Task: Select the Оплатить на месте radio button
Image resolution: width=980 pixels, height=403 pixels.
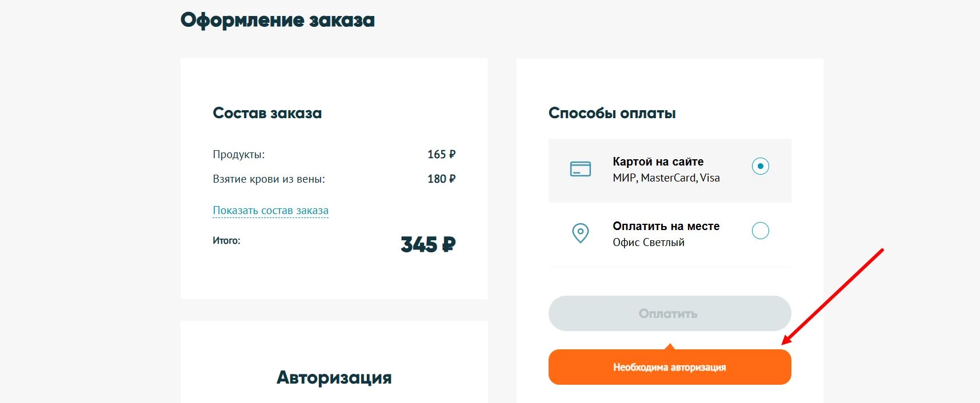Action: coord(759,231)
